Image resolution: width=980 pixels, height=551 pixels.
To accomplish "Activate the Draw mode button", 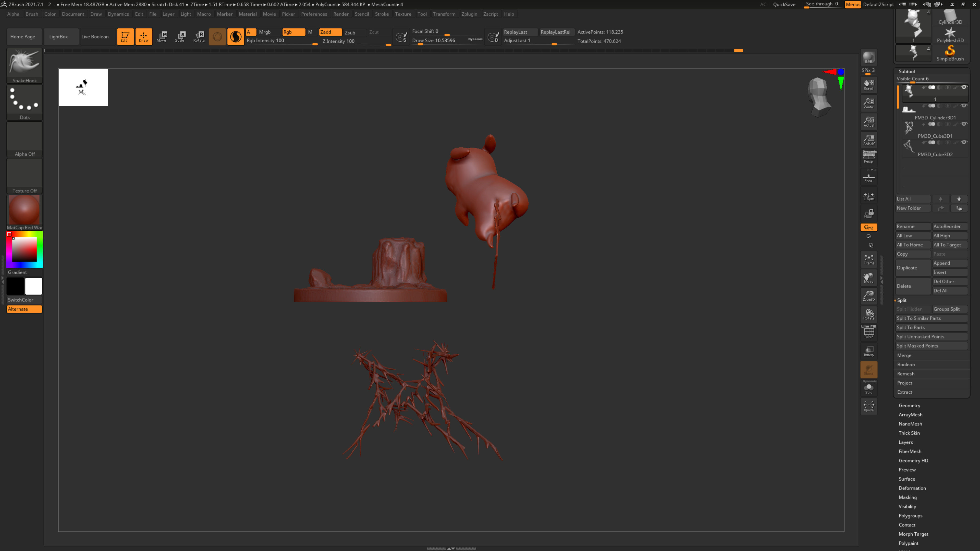I will [x=143, y=36].
